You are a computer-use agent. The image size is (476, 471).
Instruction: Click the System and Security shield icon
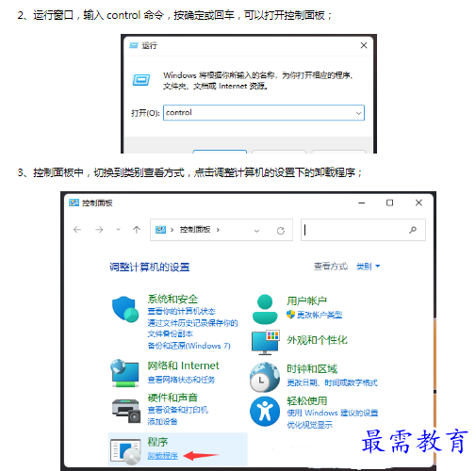(x=125, y=309)
